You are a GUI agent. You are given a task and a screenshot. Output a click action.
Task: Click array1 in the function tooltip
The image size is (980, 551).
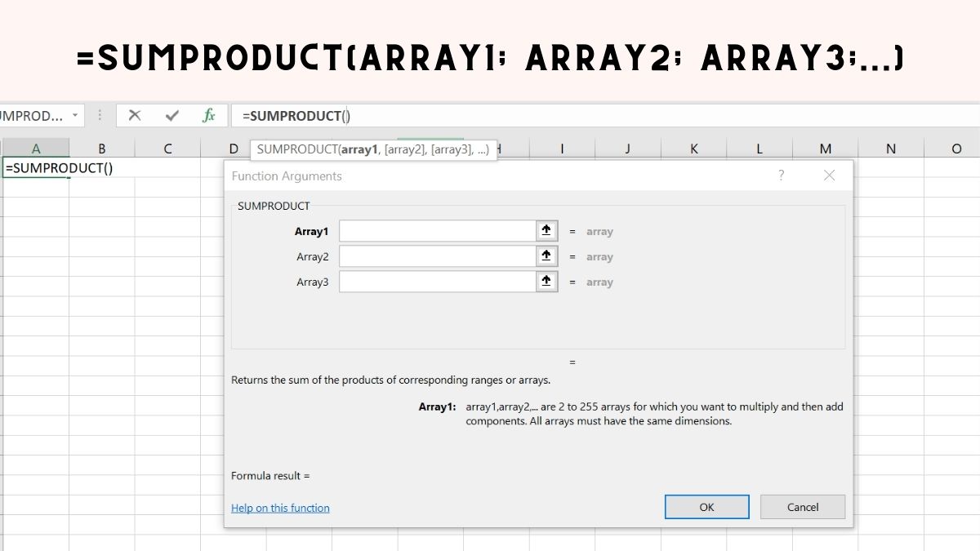click(x=360, y=149)
